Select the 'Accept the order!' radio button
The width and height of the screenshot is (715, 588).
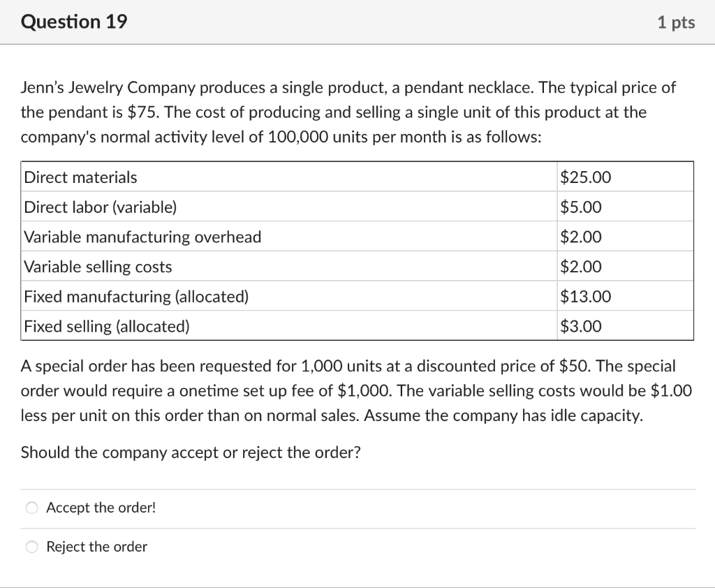pos(31,508)
